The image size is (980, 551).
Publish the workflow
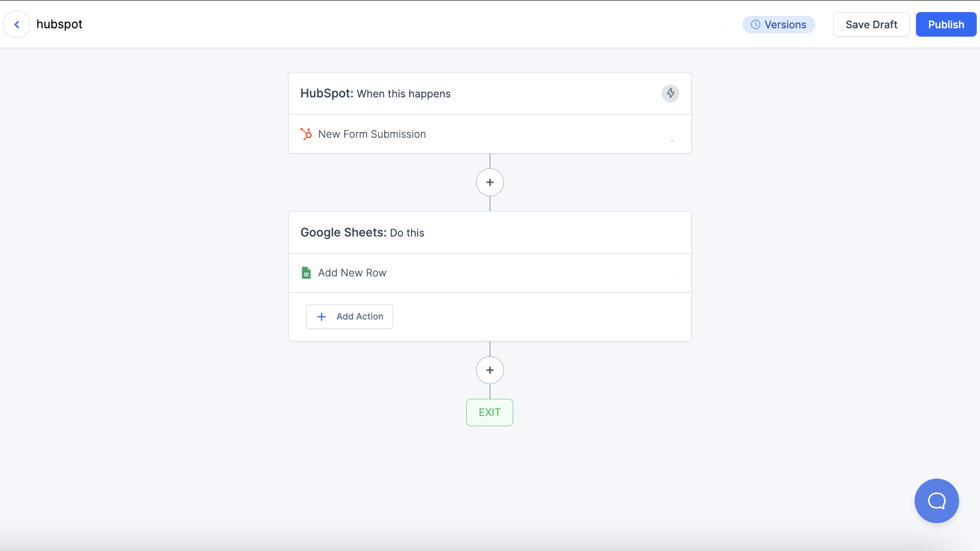tap(946, 24)
